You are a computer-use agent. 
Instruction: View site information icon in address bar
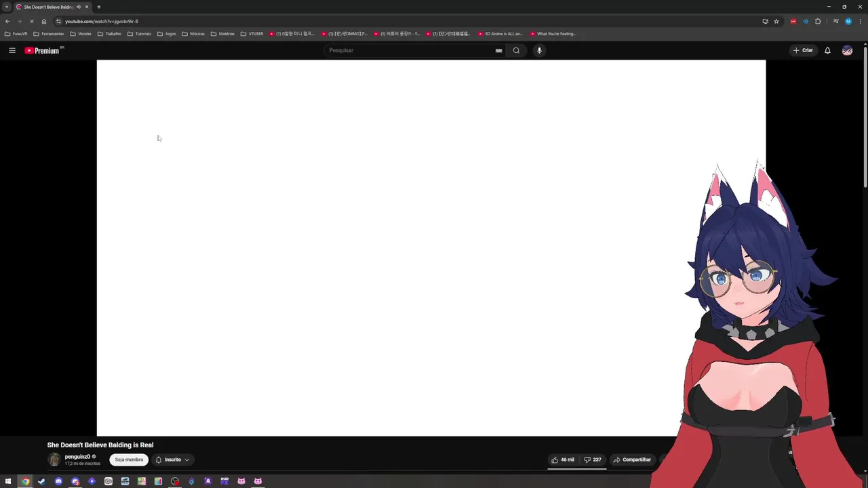coord(58,21)
